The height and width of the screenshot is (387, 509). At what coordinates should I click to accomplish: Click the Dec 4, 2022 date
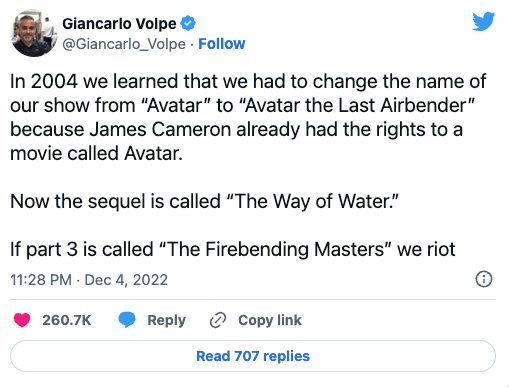tap(126, 280)
